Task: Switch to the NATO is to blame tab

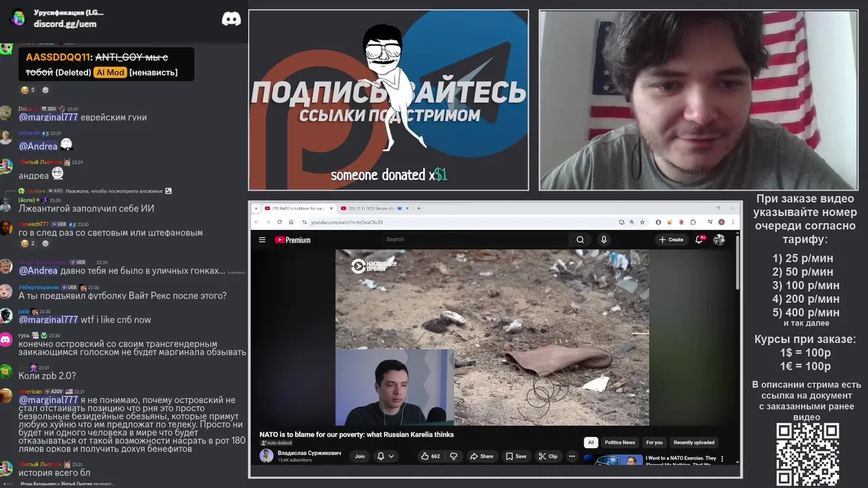Action: pyautogui.click(x=297, y=208)
